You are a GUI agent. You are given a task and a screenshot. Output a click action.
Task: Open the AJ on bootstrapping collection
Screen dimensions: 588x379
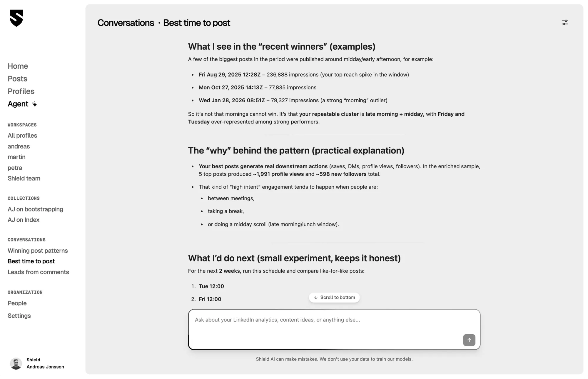(x=35, y=209)
